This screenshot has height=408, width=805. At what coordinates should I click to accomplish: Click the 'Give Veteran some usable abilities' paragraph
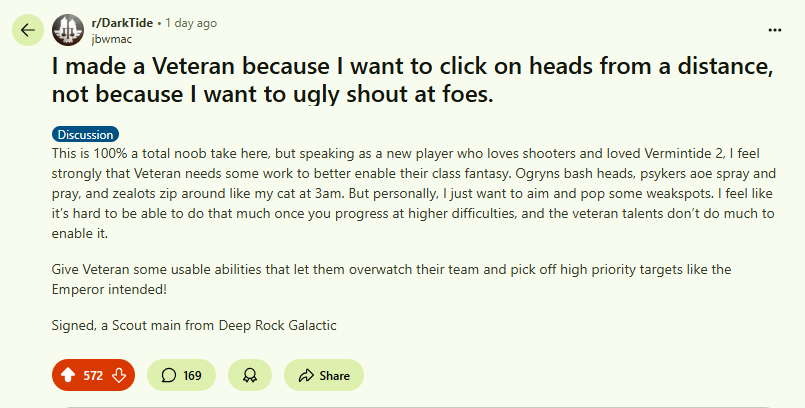[400, 272]
